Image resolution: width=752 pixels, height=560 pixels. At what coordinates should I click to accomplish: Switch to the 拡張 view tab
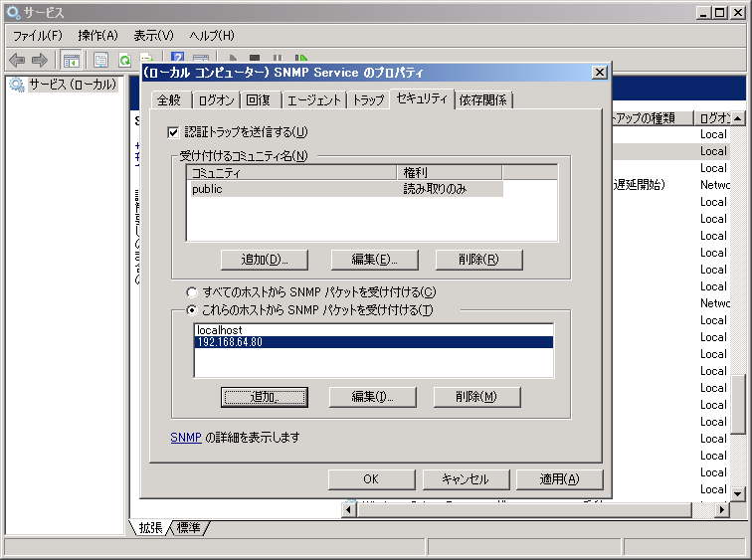point(150,528)
